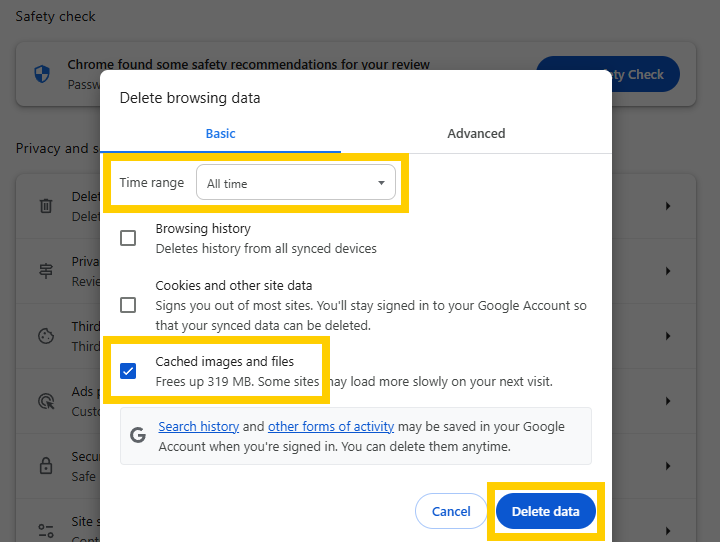Screen dimensions: 720x542
Task: Check Cookies and other site data checkbox
Action: point(128,305)
